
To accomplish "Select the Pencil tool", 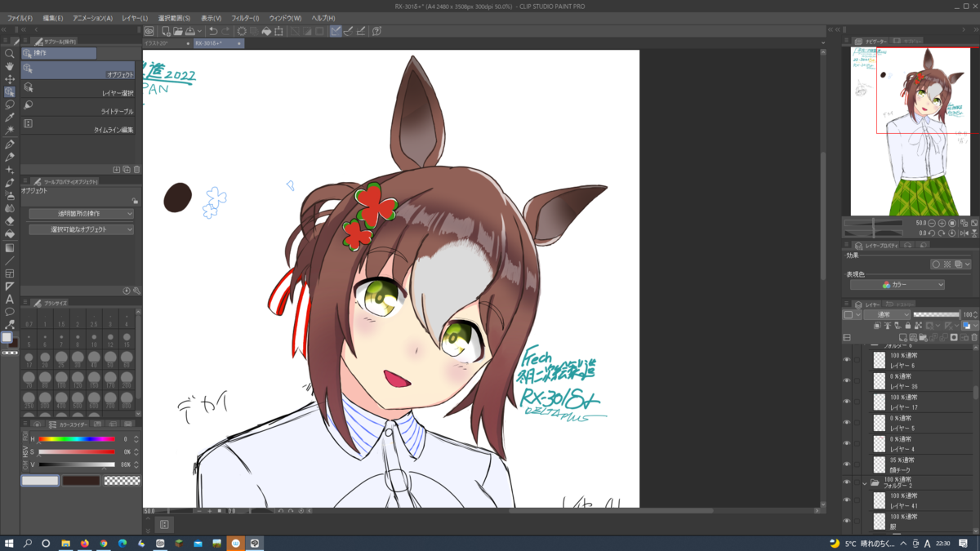I will pyautogui.click(x=10, y=157).
